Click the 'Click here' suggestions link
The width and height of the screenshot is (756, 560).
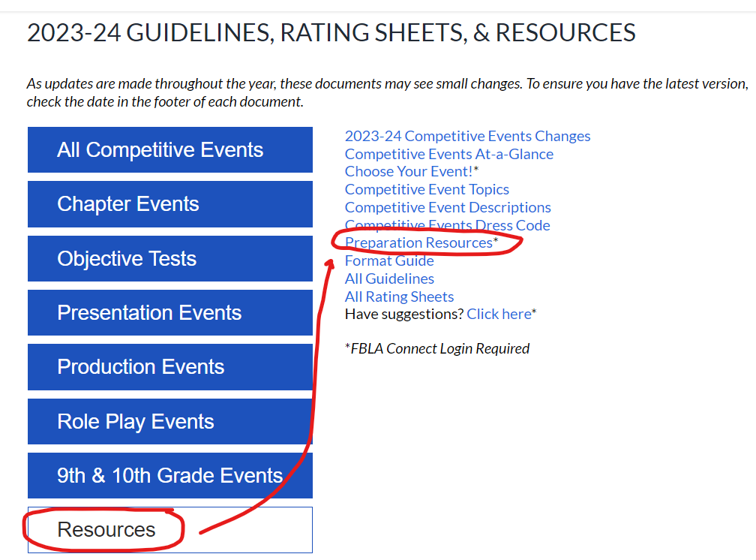click(498, 314)
